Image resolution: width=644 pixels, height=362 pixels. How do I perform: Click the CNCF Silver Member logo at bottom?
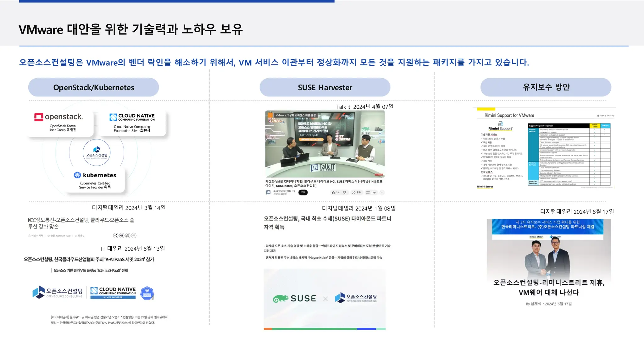(113, 293)
